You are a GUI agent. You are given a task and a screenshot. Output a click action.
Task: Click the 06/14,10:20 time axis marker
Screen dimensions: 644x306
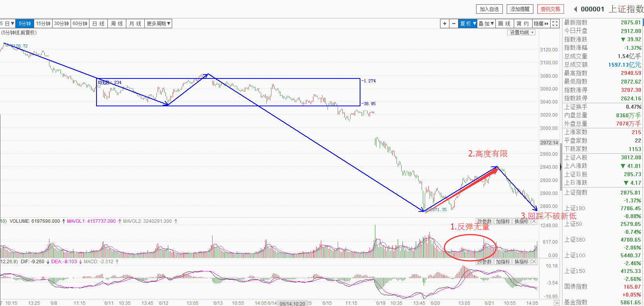click(293, 303)
